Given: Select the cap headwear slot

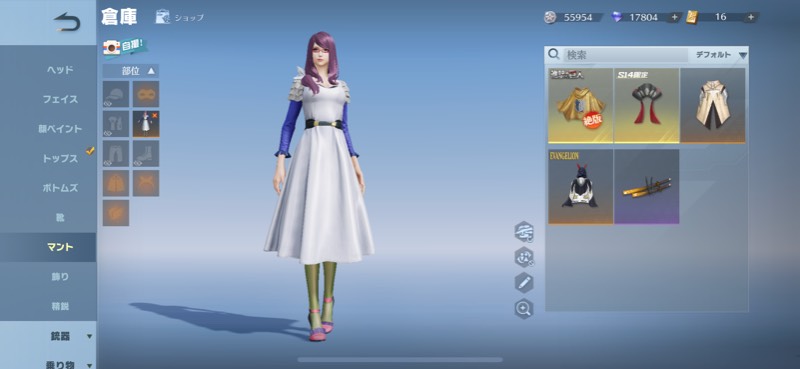Looking at the screenshot, I should click(x=115, y=94).
